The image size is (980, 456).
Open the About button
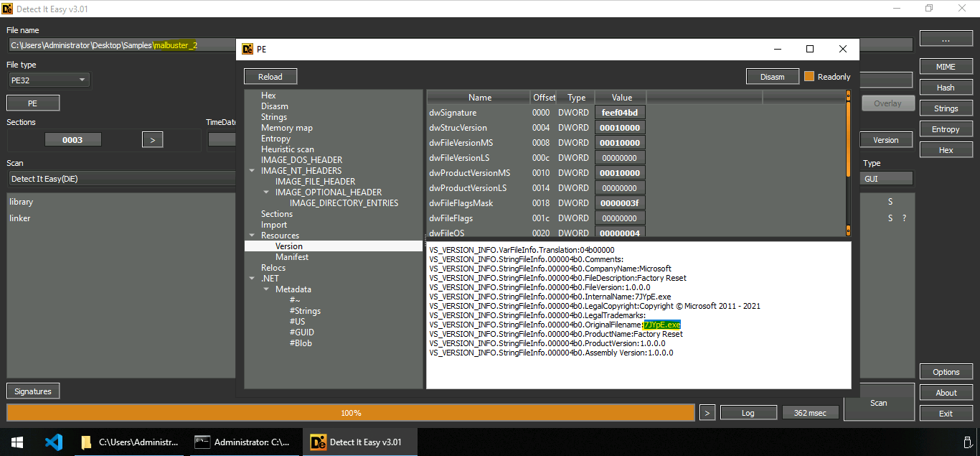point(946,393)
